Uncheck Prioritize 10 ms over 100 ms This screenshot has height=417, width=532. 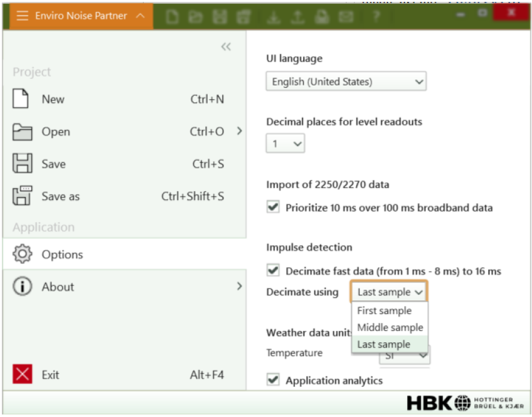pos(273,208)
